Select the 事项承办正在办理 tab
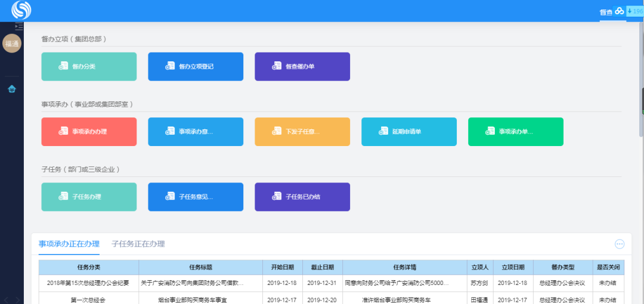 (69, 244)
